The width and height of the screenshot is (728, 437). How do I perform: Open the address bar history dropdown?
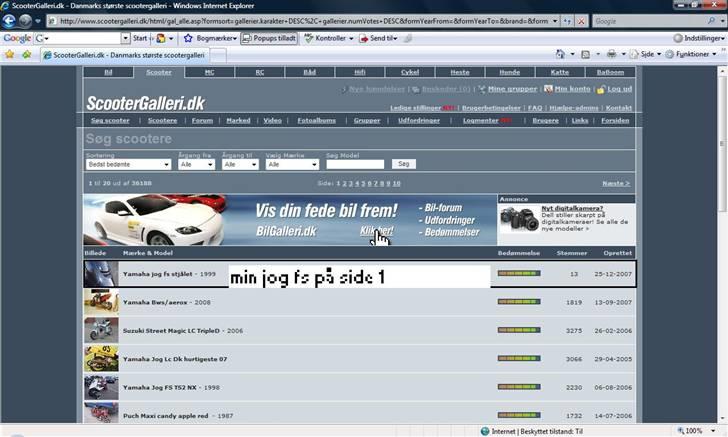[555, 21]
